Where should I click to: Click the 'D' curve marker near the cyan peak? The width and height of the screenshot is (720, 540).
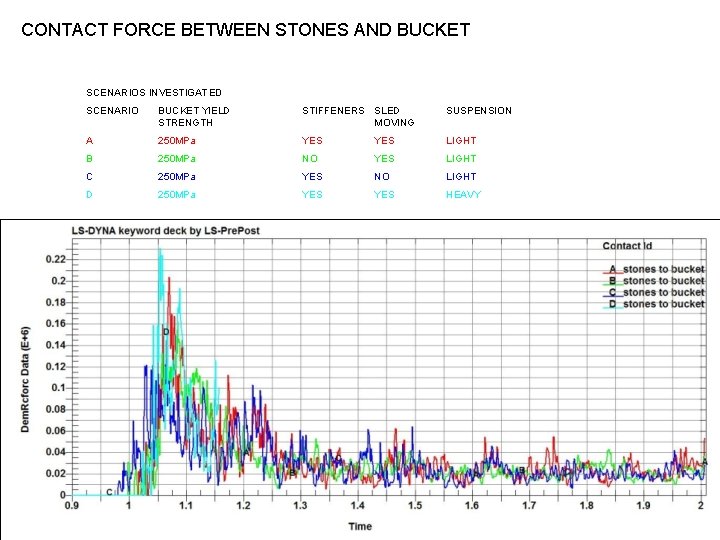click(166, 332)
